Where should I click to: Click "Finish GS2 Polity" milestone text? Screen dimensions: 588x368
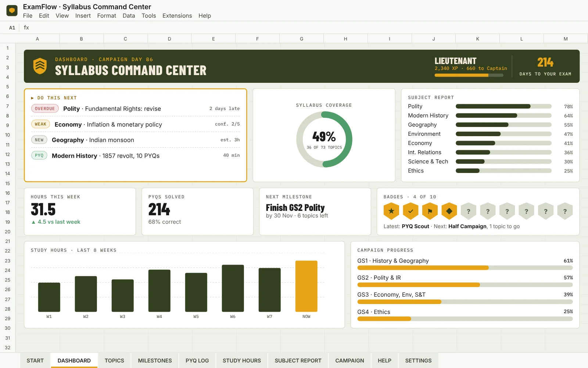point(295,208)
